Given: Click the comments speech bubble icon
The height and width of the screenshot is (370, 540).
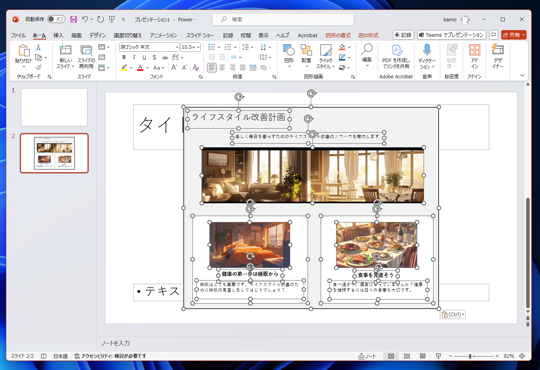Looking at the screenshot, I should point(494,35).
